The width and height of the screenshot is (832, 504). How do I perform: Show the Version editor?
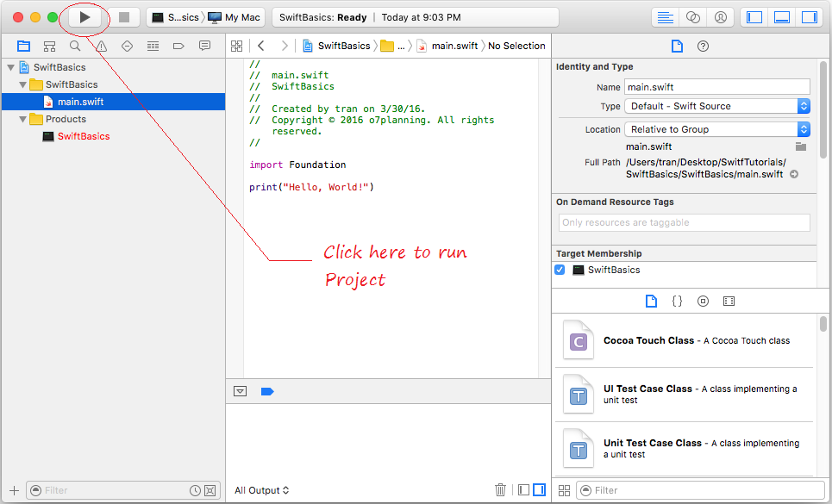[721, 17]
